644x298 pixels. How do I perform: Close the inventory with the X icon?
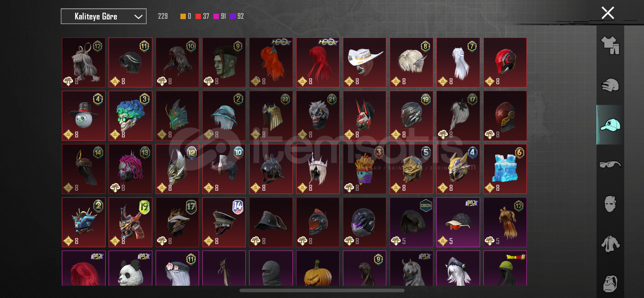pyautogui.click(x=608, y=13)
